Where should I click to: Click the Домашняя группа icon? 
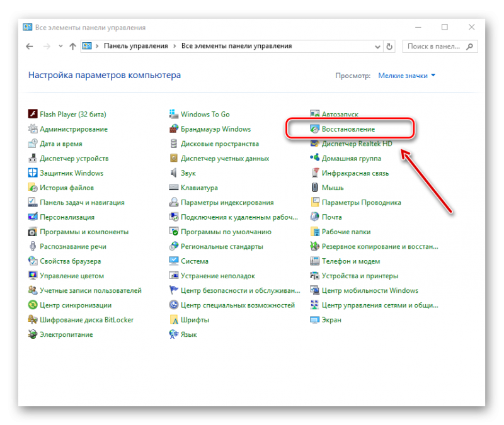click(x=314, y=158)
